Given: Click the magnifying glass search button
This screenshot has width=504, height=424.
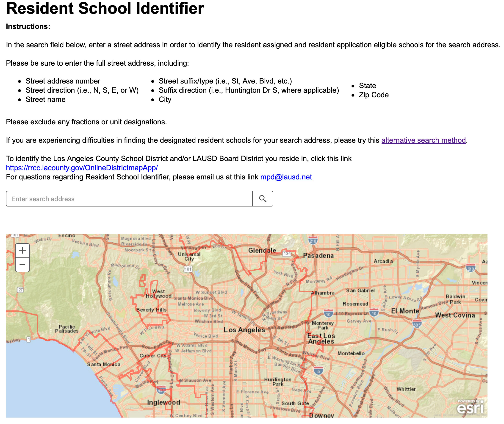Looking at the screenshot, I should [x=263, y=199].
